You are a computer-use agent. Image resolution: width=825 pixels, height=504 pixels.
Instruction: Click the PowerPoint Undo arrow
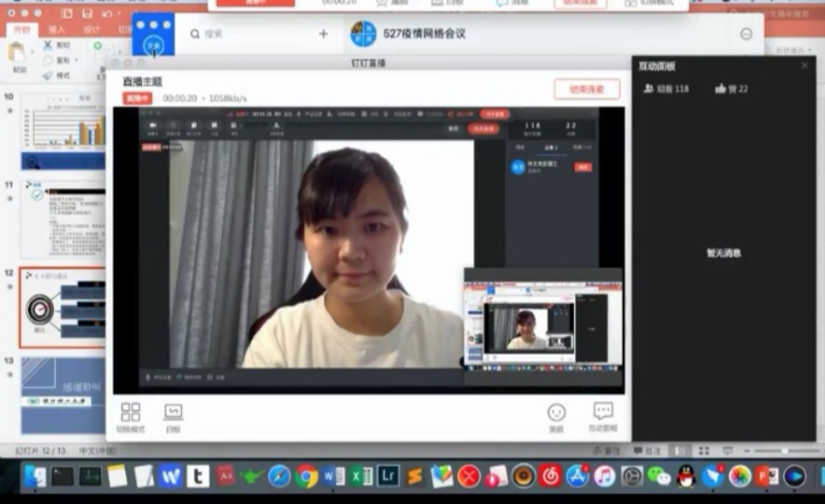[107, 13]
